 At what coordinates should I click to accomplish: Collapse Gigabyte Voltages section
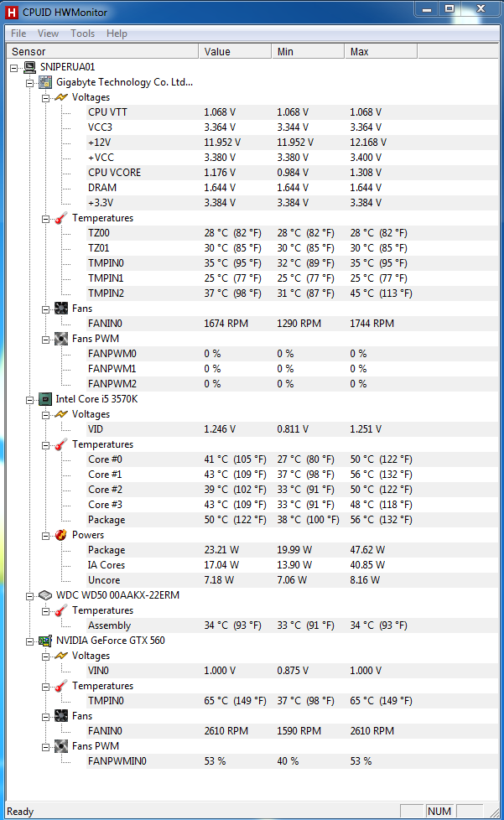click(45, 98)
